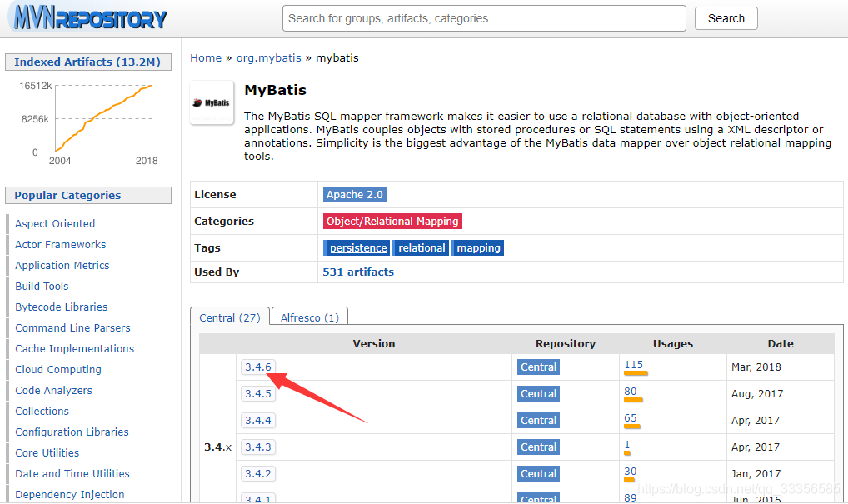The width and height of the screenshot is (848, 504).
Task: Click the Version column header
Action: point(374,343)
